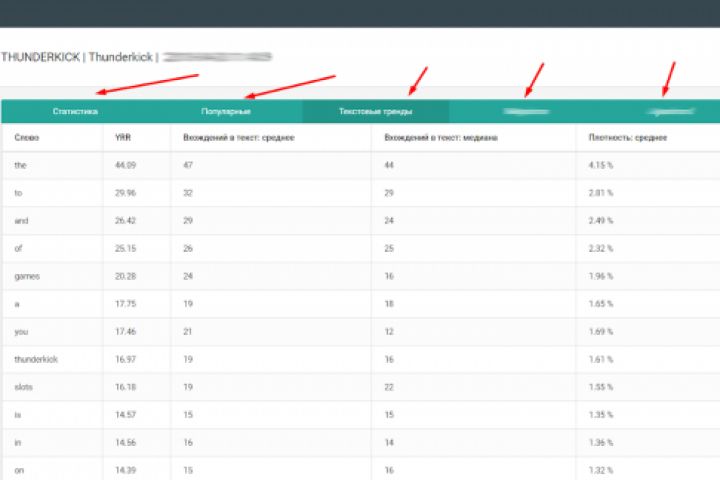
Task: Select the word cell "is"
Action: tap(17, 415)
